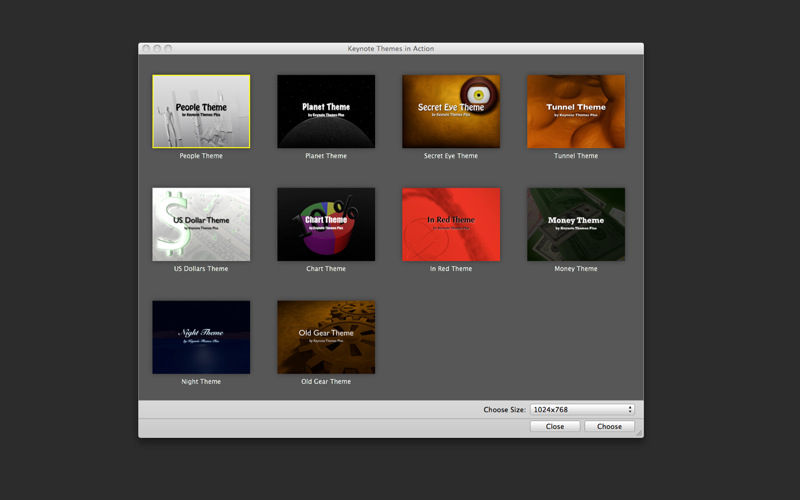Select the Night Theme thumbnail

coord(201,337)
